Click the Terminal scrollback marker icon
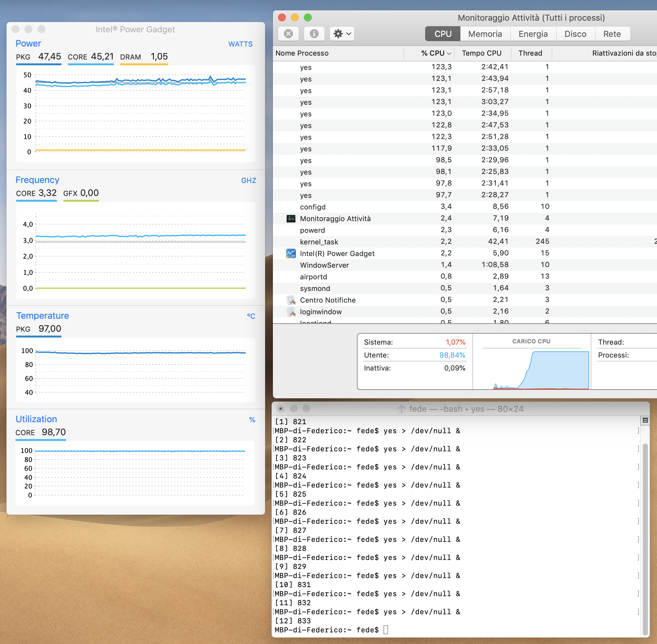 point(645,420)
